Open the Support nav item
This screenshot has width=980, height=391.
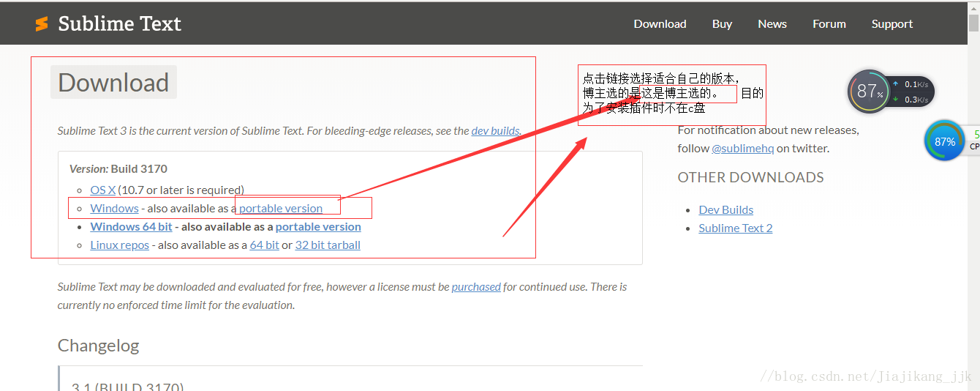892,23
